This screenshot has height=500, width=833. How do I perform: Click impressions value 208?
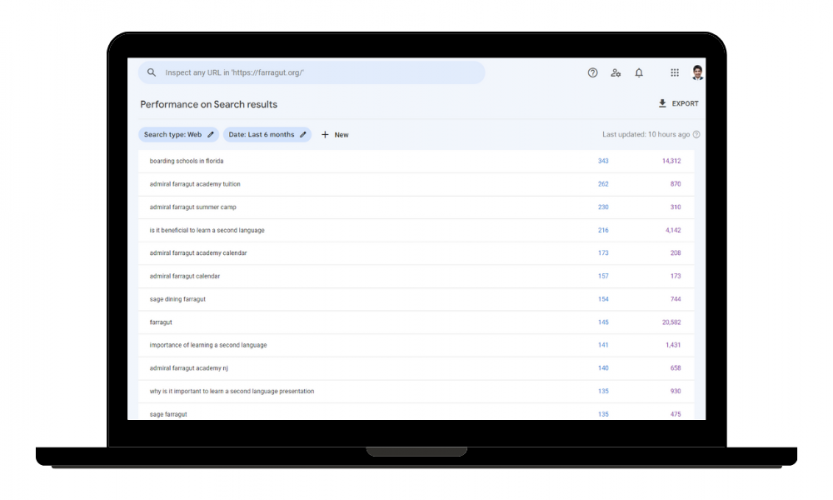(675, 253)
